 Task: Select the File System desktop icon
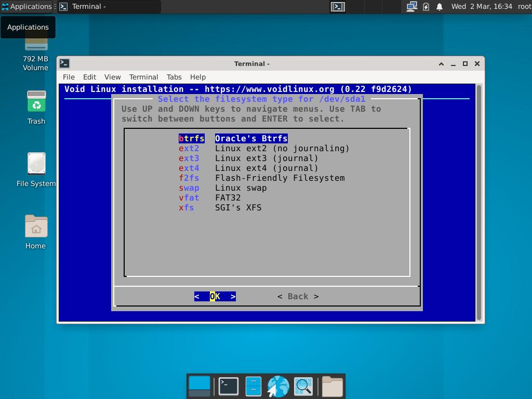click(x=36, y=170)
